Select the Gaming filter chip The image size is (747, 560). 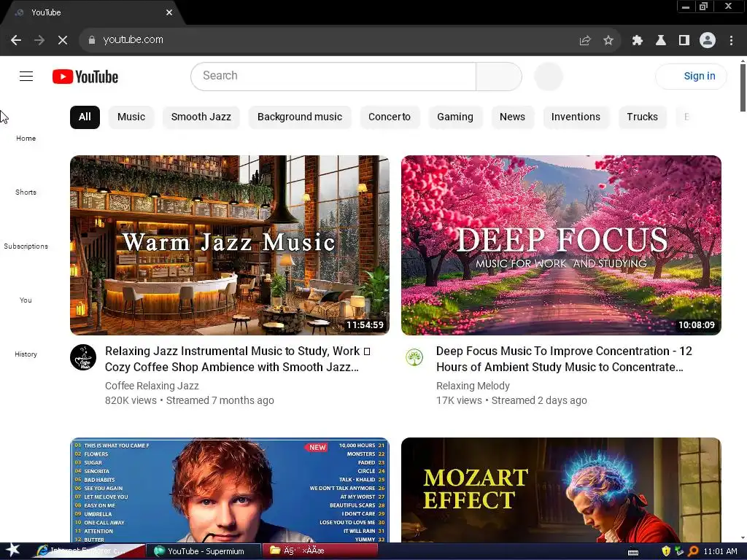point(455,117)
